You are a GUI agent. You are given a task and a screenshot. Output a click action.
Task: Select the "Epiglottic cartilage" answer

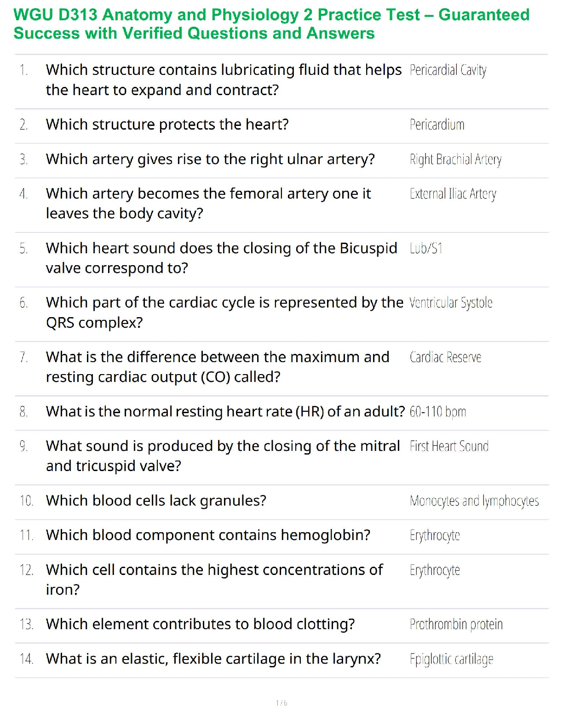coord(451,659)
